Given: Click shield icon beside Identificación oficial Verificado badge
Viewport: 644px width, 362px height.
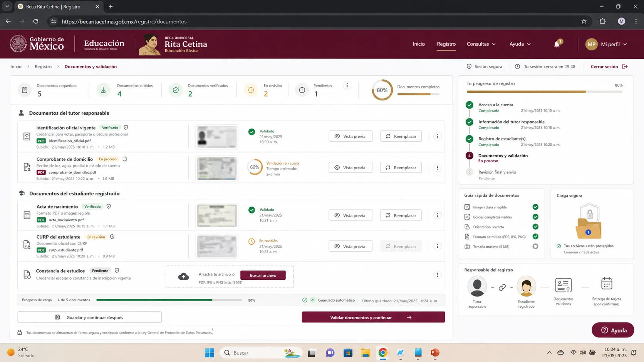Looking at the screenshot, I should 126,127.
